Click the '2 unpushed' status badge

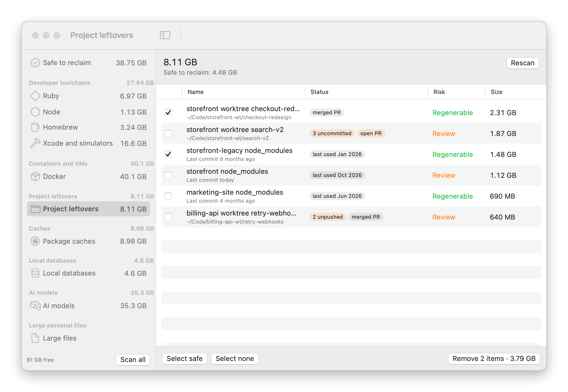pos(328,217)
